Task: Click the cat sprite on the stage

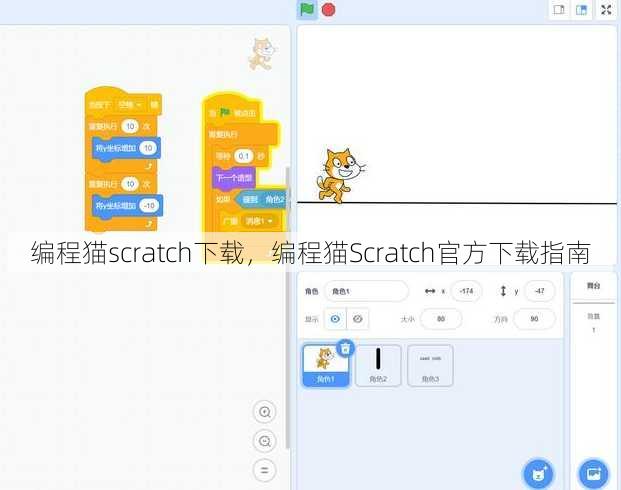Action: (340, 175)
